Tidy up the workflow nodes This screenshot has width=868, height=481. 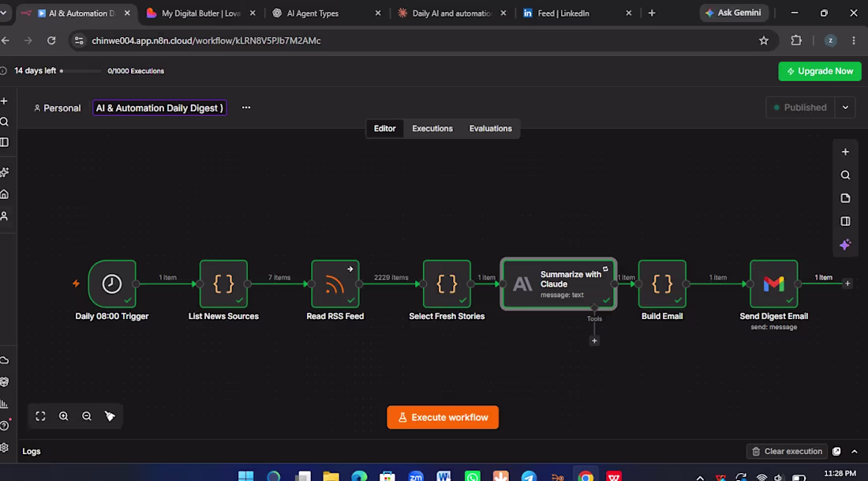pyautogui.click(x=110, y=416)
